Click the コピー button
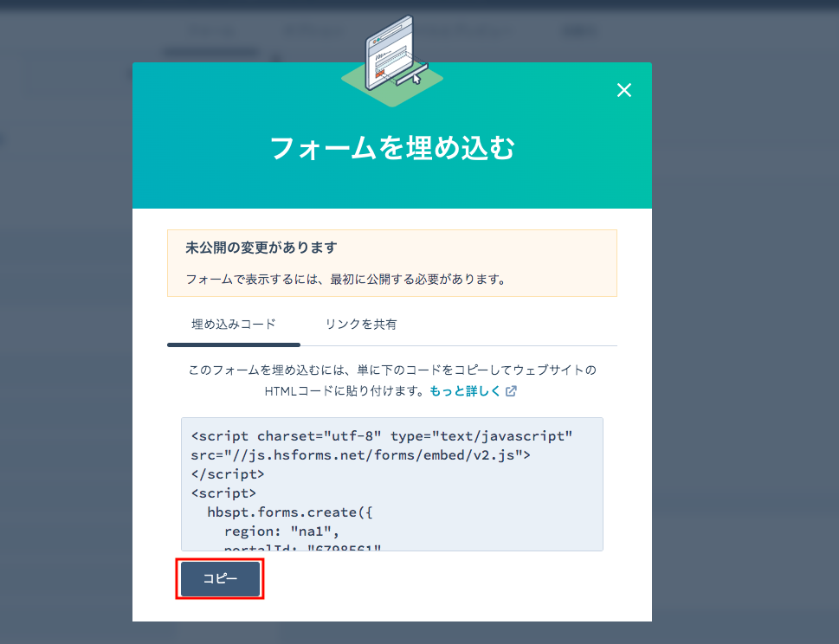The image size is (839, 644). 220,578
